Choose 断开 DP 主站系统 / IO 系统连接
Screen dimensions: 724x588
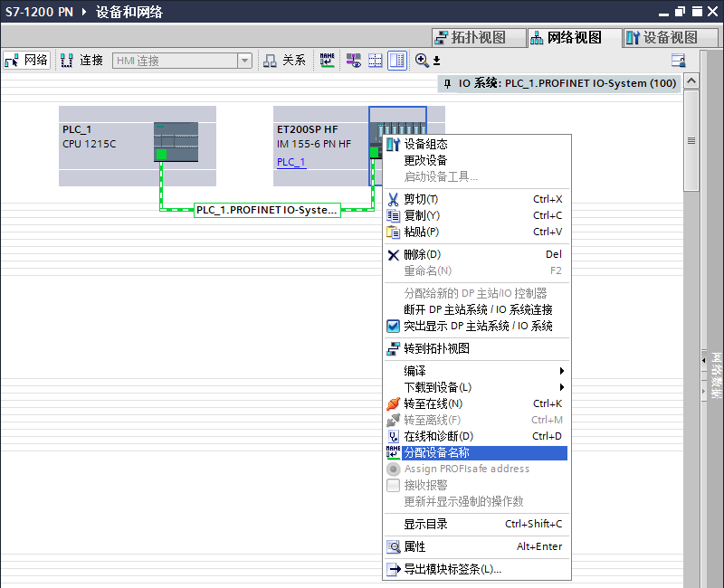477,309
